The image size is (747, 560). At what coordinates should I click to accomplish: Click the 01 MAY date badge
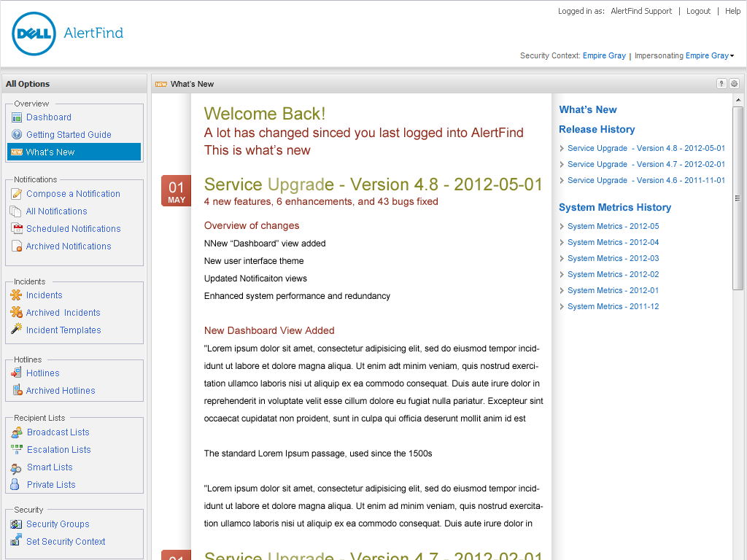[x=176, y=191]
